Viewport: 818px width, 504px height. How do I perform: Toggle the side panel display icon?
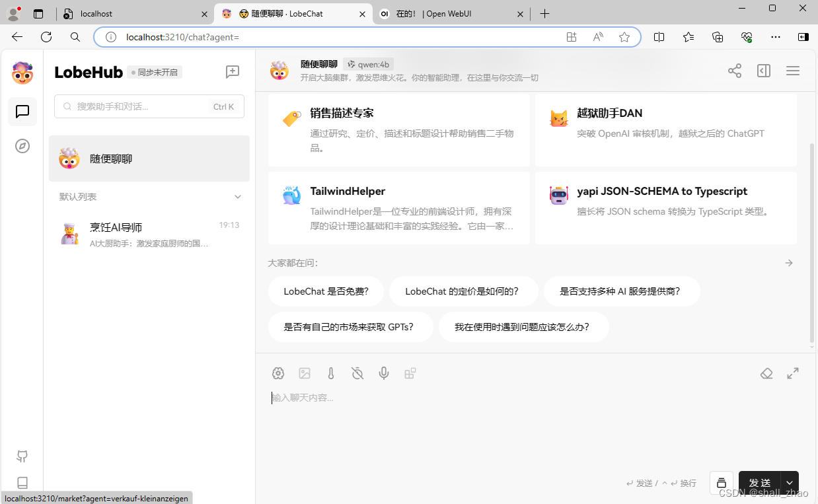[x=764, y=71]
